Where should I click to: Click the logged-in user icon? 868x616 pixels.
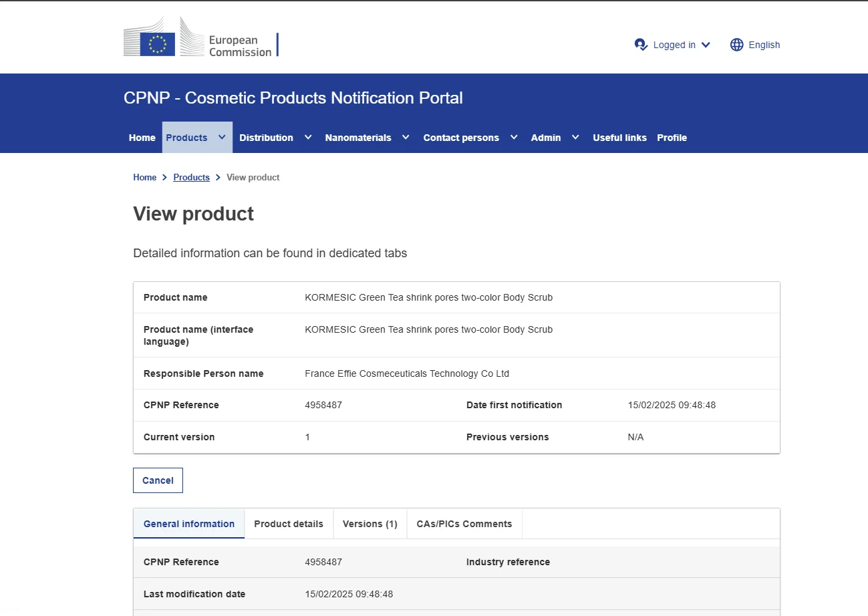tap(641, 45)
